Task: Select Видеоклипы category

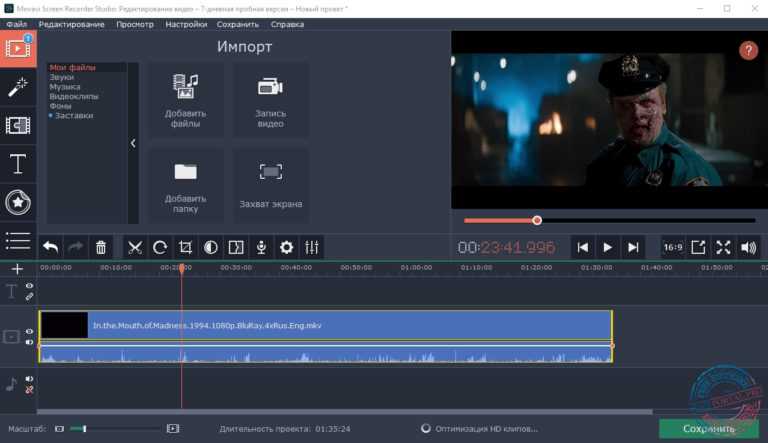Action: point(74,97)
